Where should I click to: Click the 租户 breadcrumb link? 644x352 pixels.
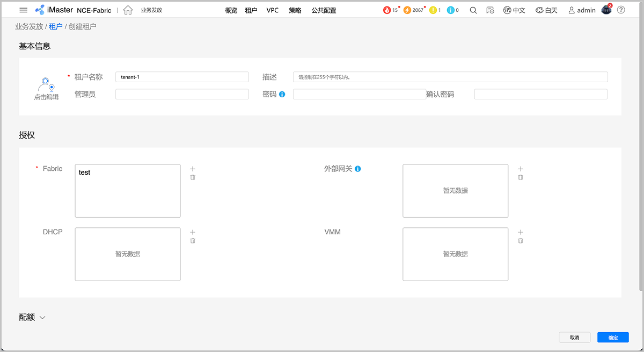55,26
